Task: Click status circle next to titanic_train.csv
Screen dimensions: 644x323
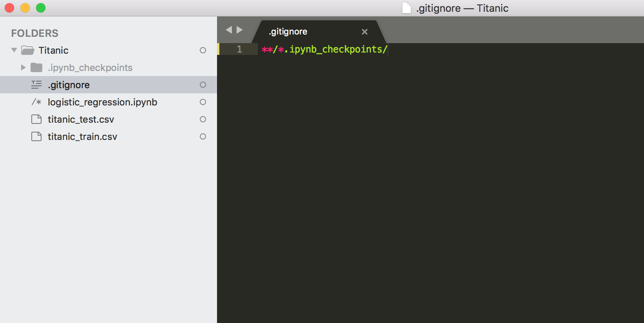Action: tap(203, 136)
